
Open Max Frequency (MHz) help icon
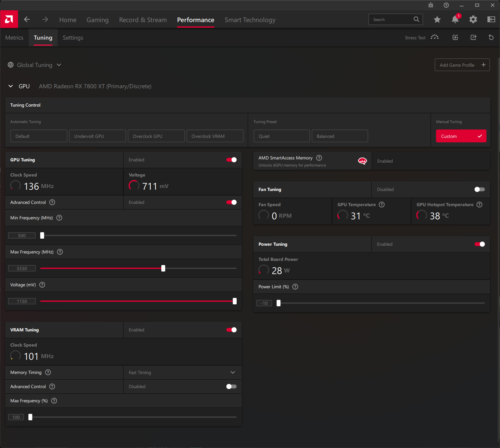coord(60,252)
